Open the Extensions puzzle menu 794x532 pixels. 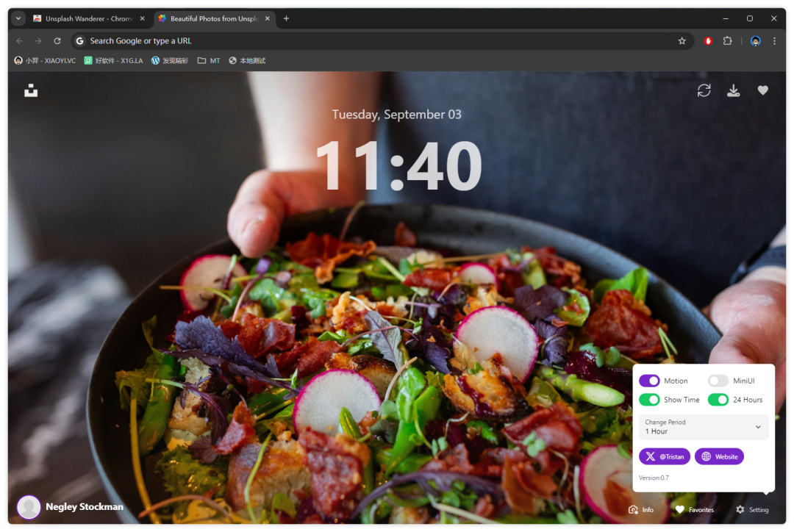coord(728,41)
